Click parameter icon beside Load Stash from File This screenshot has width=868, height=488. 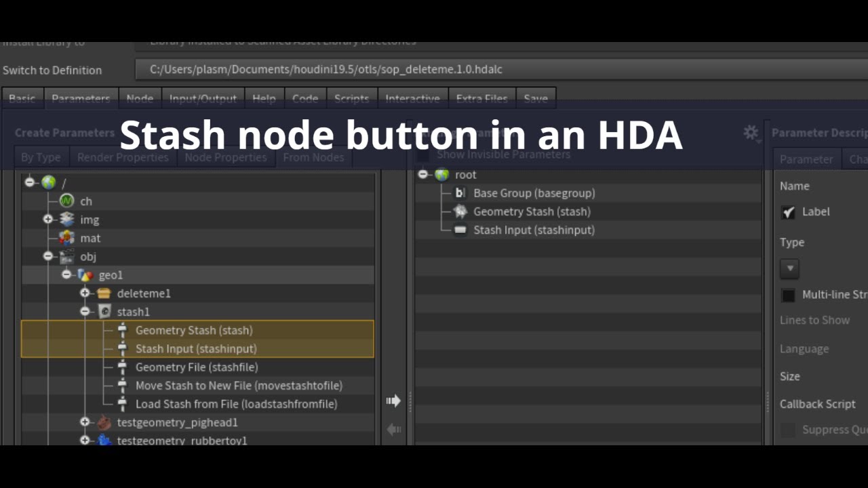[122, 403]
